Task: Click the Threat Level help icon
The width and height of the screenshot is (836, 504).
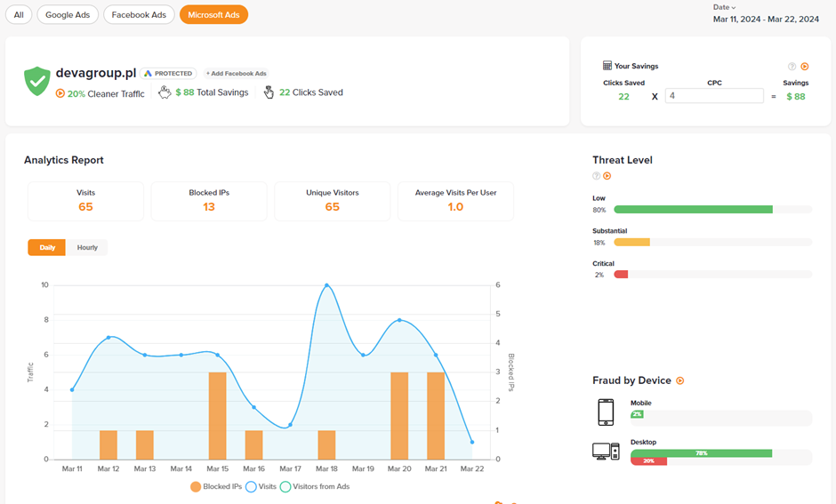Action: [597, 176]
